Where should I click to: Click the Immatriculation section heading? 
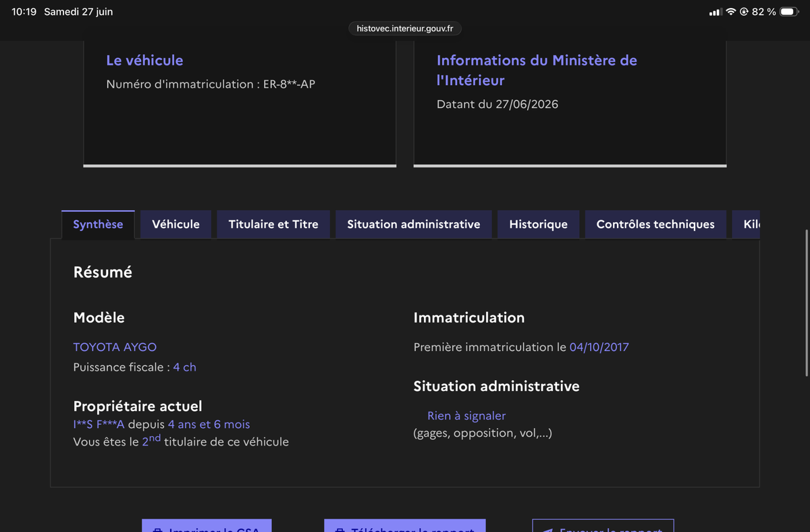469,317
